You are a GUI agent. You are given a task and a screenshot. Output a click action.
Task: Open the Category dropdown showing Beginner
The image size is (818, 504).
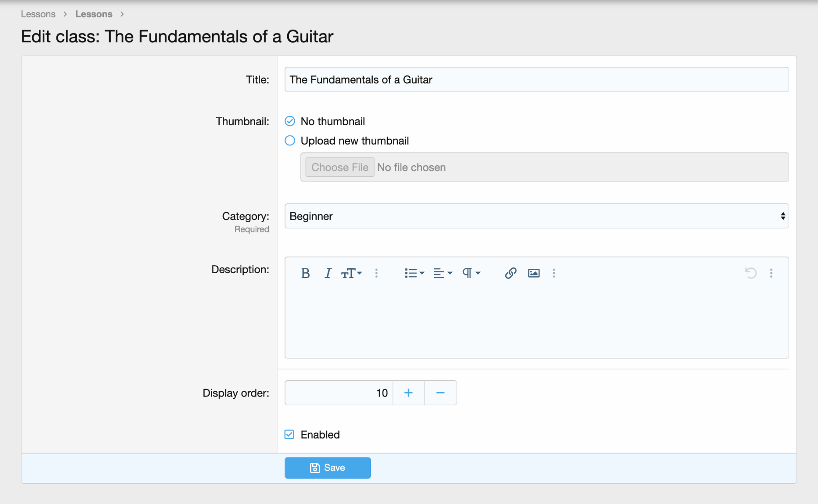click(536, 216)
